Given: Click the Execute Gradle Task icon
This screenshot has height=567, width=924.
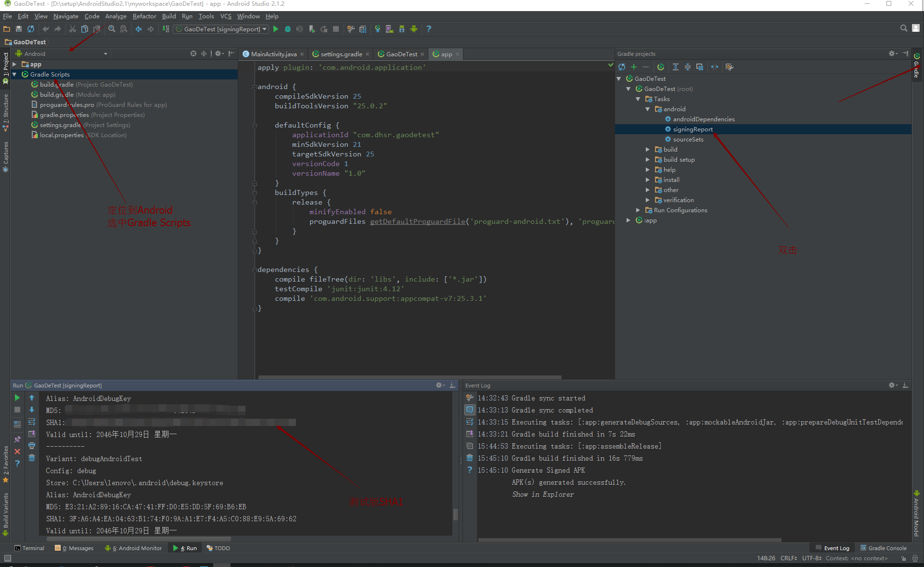Looking at the screenshot, I should point(661,67).
